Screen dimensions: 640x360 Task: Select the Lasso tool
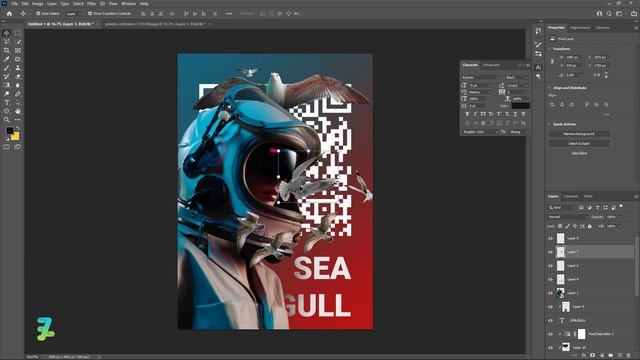(7, 42)
